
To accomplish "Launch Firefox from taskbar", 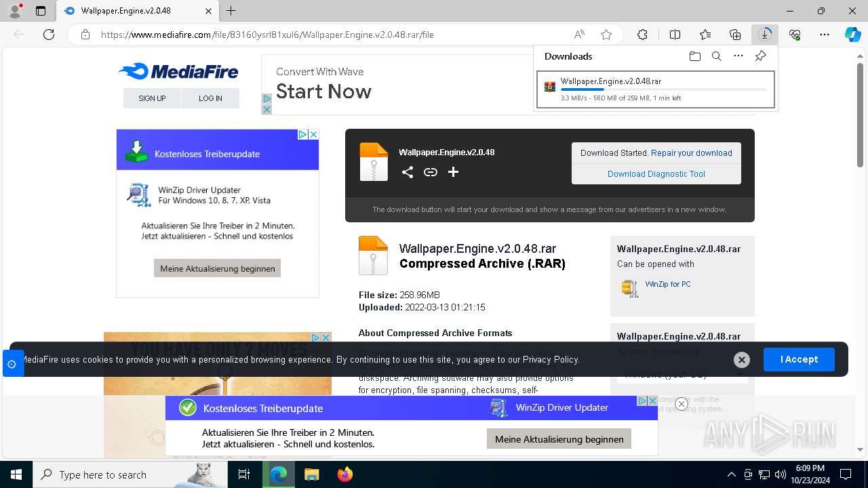I will 345,474.
